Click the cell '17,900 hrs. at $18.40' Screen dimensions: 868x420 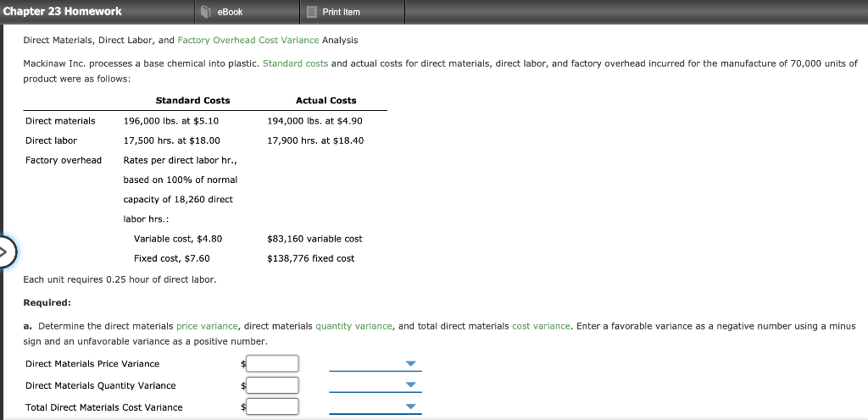315,141
